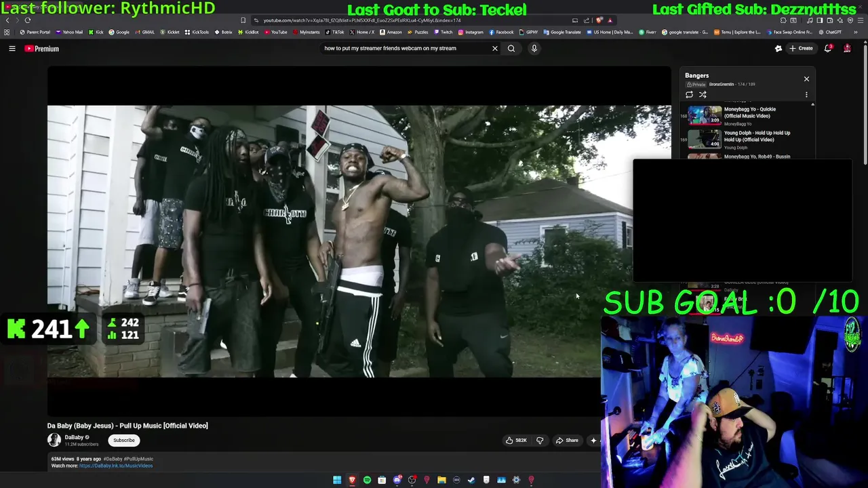This screenshot has width=868, height=488.
Task: Open Discord from the taskbar
Action: click(397, 480)
